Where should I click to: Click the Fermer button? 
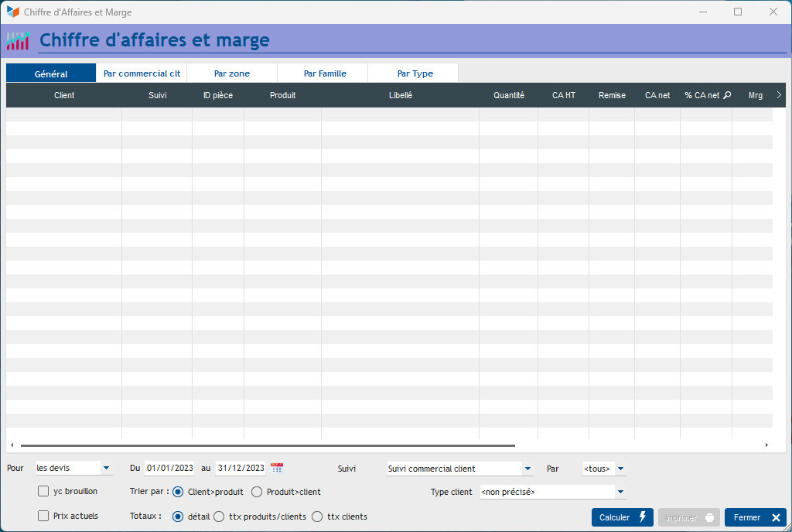tap(755, 517)
